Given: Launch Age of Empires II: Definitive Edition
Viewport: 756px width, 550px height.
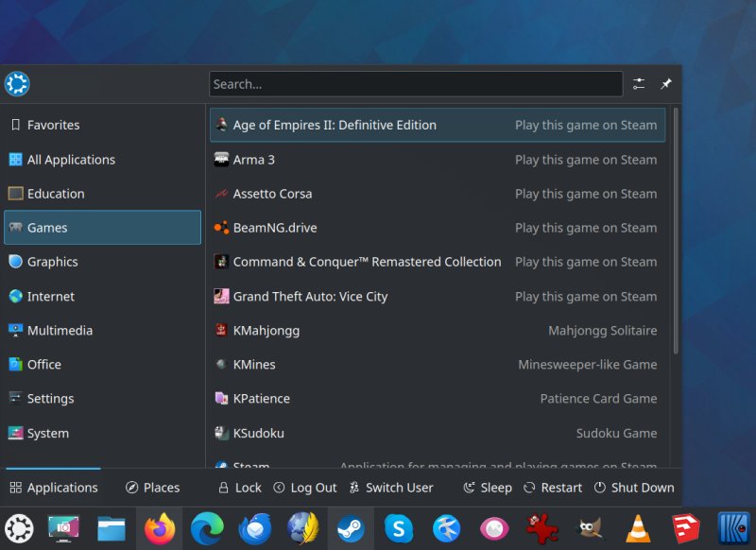Looking at the screenshot, I should coord(335,125).
